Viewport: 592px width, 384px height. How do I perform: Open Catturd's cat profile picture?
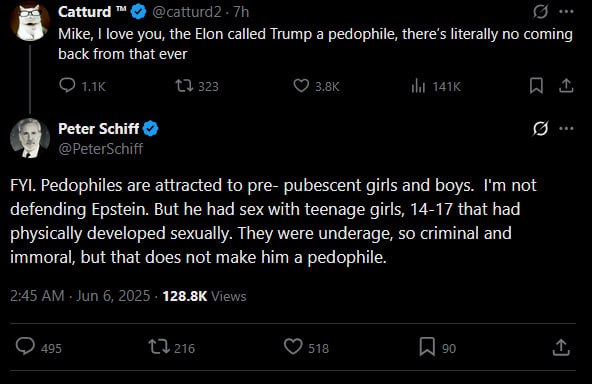[30, 22]
